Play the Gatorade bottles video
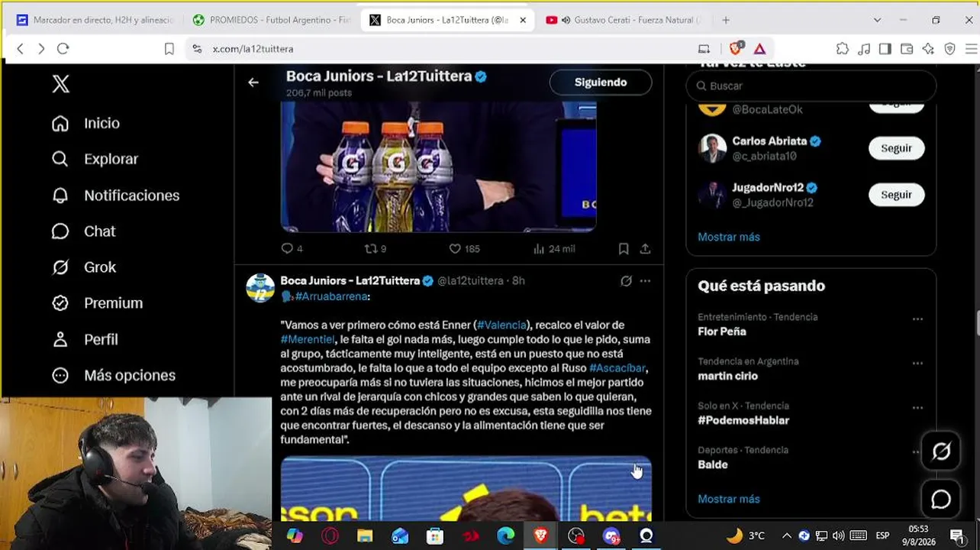980x550 pixels. coord(438,166)
